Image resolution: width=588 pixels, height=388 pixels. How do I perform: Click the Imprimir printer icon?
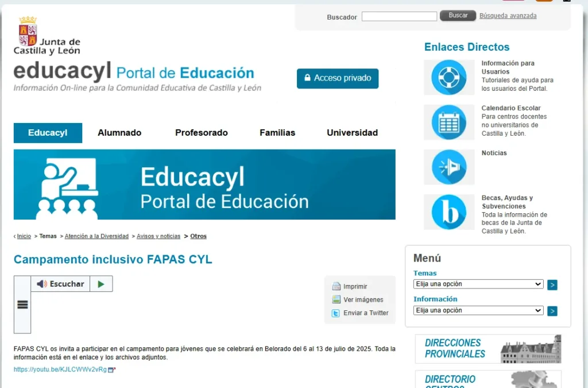point(336,286)
